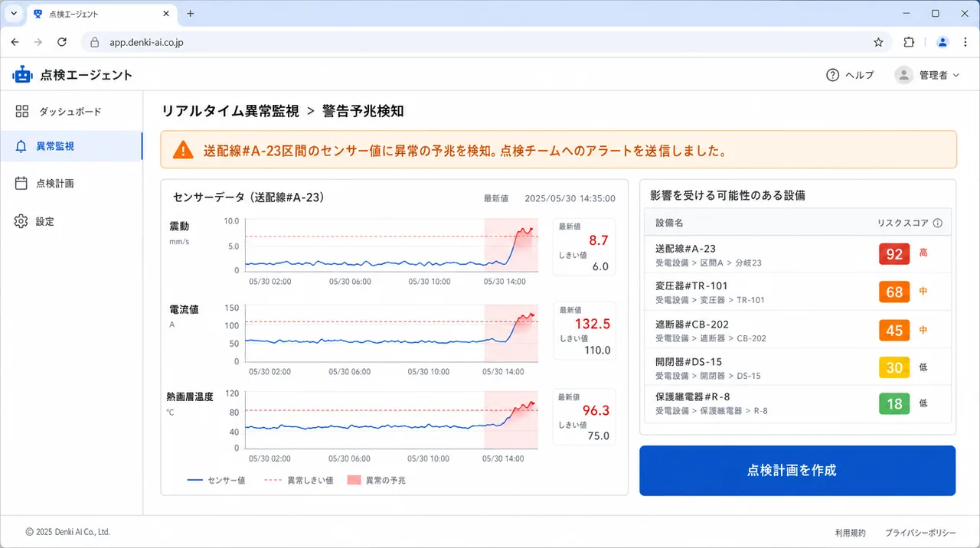Close the 点検エージェント browser tab
This screenshot has height=548, width=980.
point(165,14)
